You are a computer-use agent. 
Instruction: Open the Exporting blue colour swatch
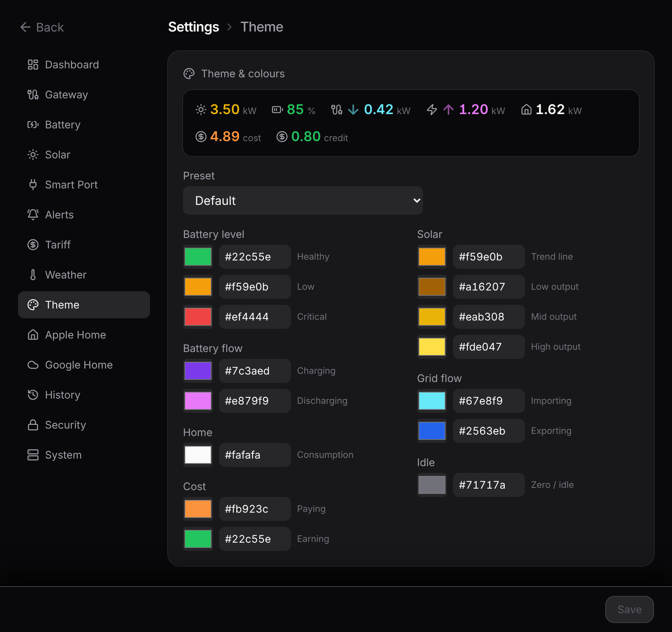pyautogui.click(x=432, y=431)
